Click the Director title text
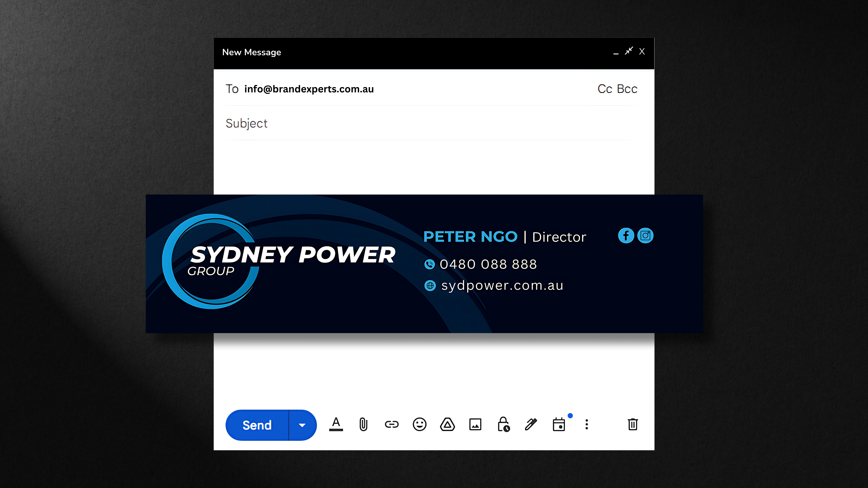The image size is (868, 488). (x=559, y=237)
